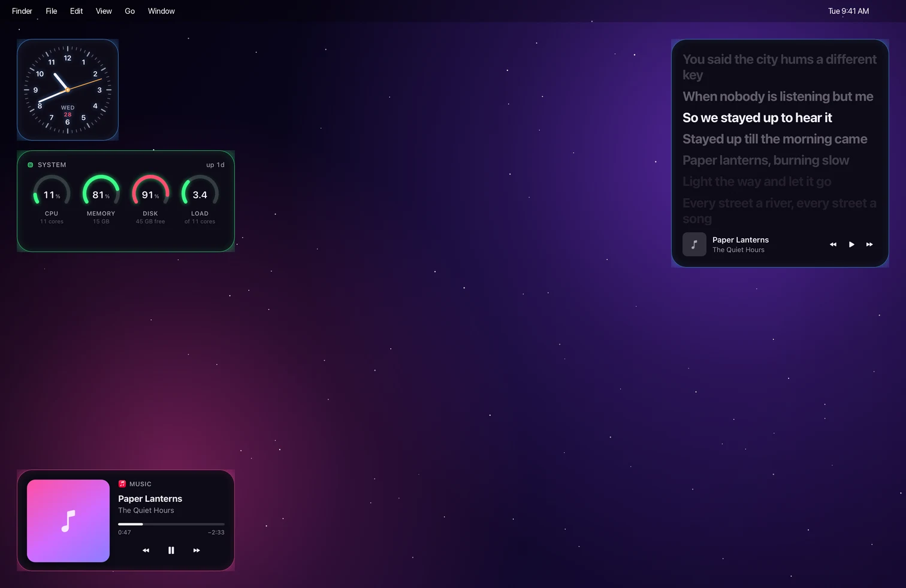Click the MUSIC label in player widget
This screenshot has height=588, width=906.
click(140, 484)
